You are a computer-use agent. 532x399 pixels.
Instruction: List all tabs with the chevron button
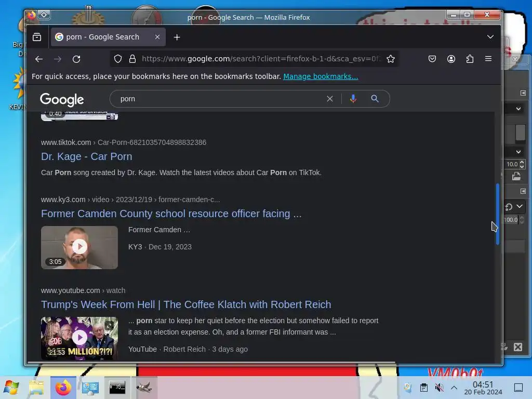click(490, 37)
